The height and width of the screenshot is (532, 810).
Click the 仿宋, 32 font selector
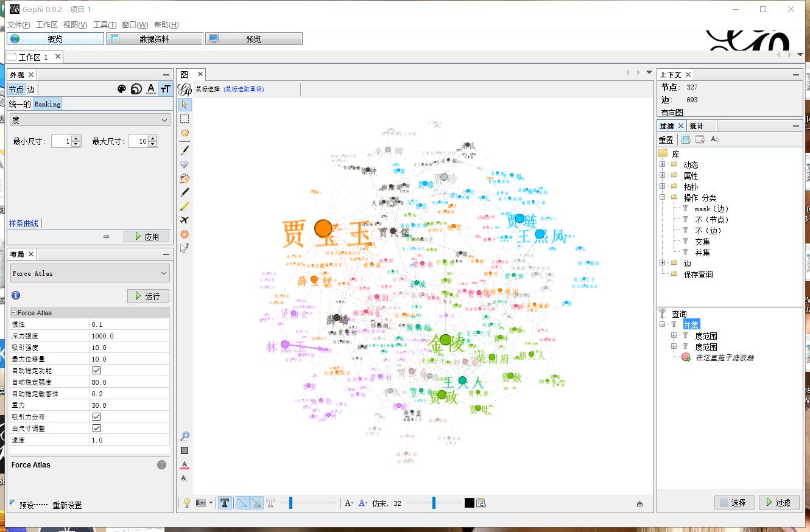387,503
